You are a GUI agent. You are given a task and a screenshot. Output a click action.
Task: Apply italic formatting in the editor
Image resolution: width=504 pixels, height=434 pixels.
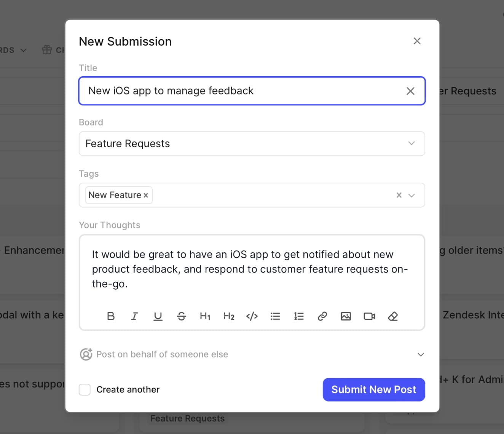(134, 316)
